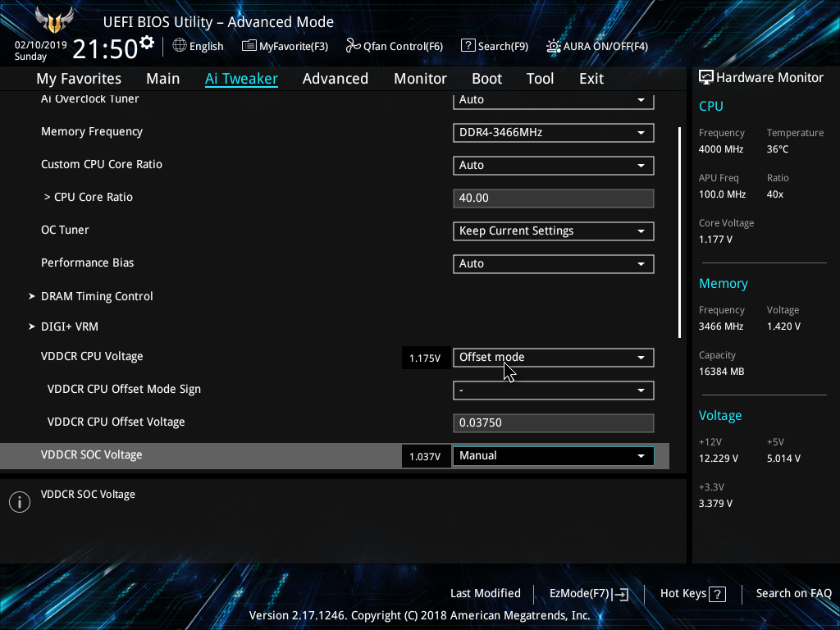The image size is (840, 630).
Task: Click Memory Voltage 1.420 V value
Action: tap(783, 326)
